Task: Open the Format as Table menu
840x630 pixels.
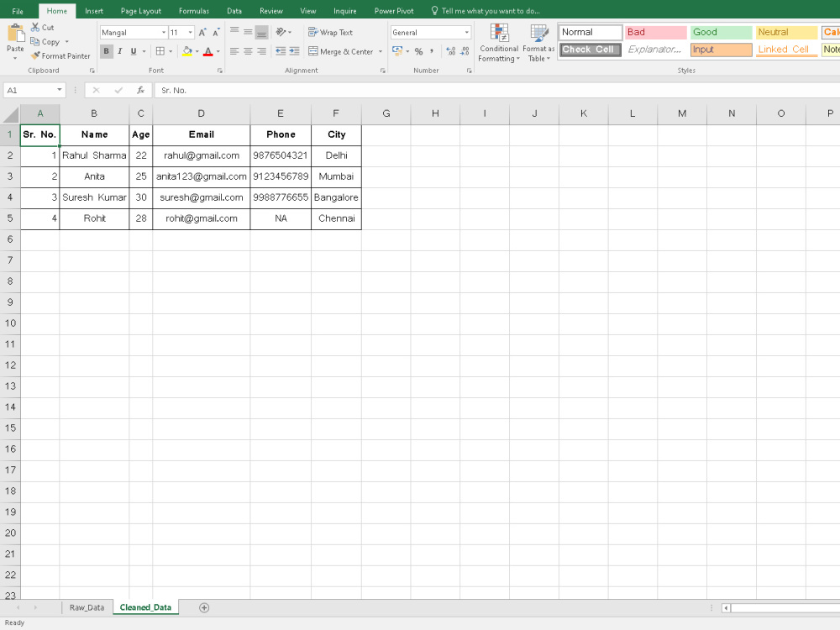Action: 538,43
